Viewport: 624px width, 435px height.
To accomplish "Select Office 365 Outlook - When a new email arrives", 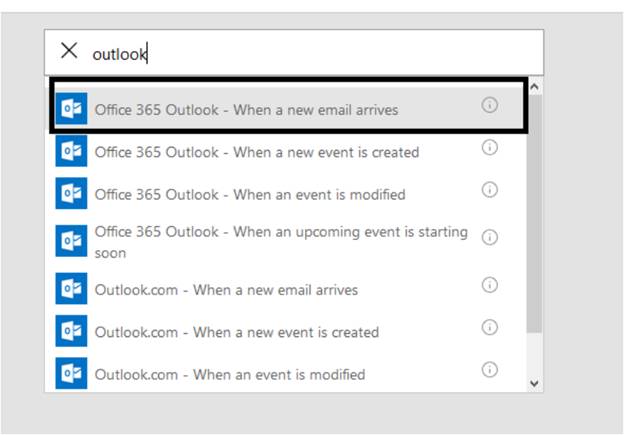I will point(246,109).
